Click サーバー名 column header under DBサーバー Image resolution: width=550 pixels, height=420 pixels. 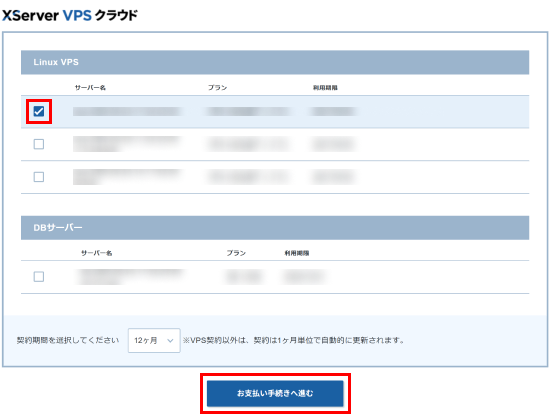[x=96, y=253]
